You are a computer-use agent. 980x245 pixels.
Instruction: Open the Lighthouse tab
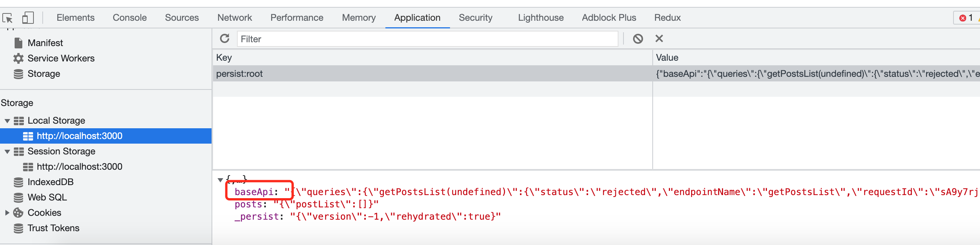[x=541, y=18]
